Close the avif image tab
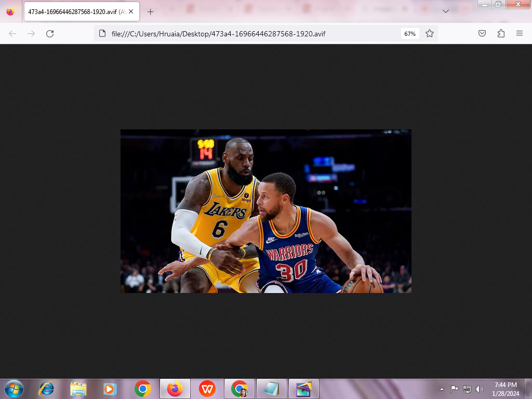This screenshot has height=399, width=532. (131, 11)
